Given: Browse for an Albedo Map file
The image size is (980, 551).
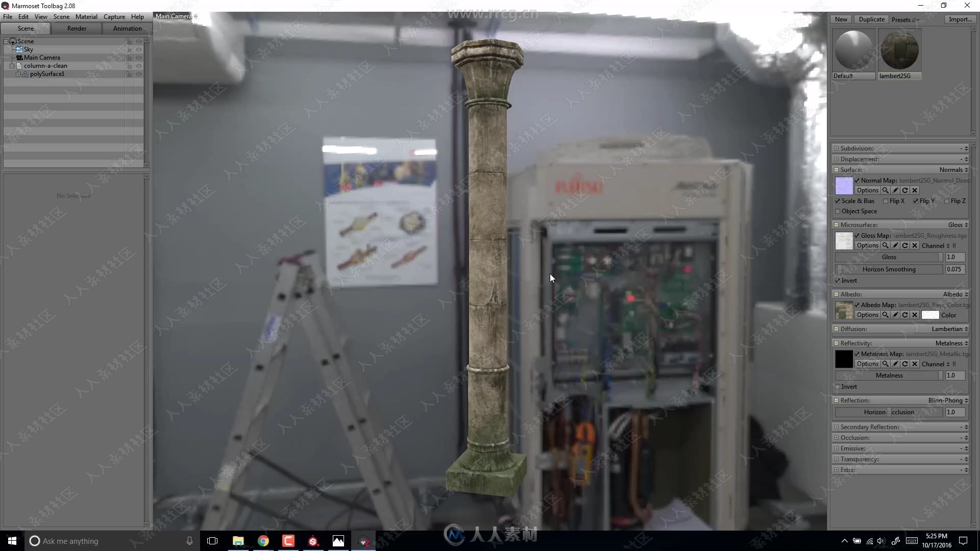Looking at the screenshot, I should point(886,315).
